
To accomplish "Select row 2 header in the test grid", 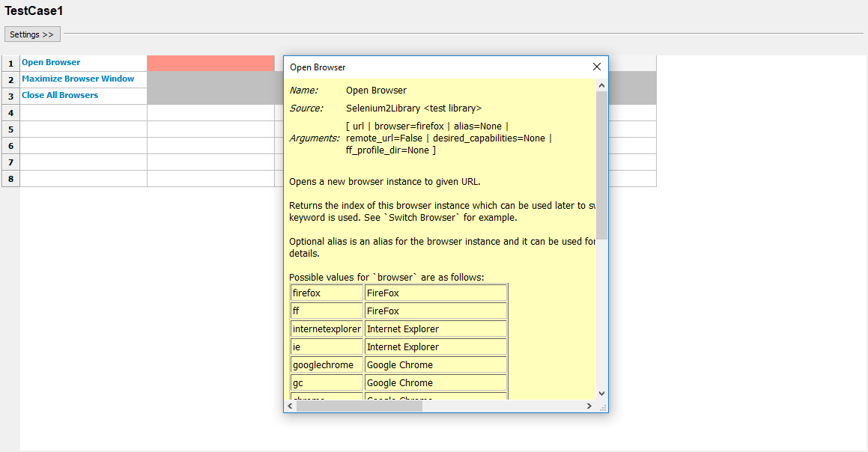I will click(x=10, y=79).
